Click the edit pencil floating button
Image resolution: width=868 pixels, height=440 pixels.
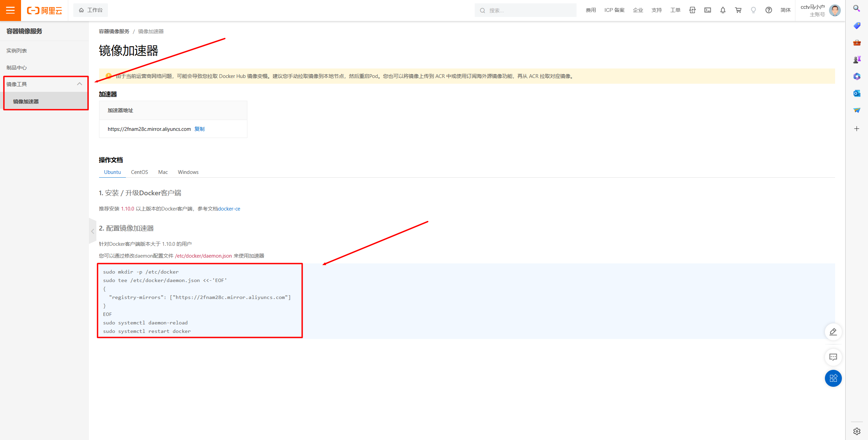[833, 332]
